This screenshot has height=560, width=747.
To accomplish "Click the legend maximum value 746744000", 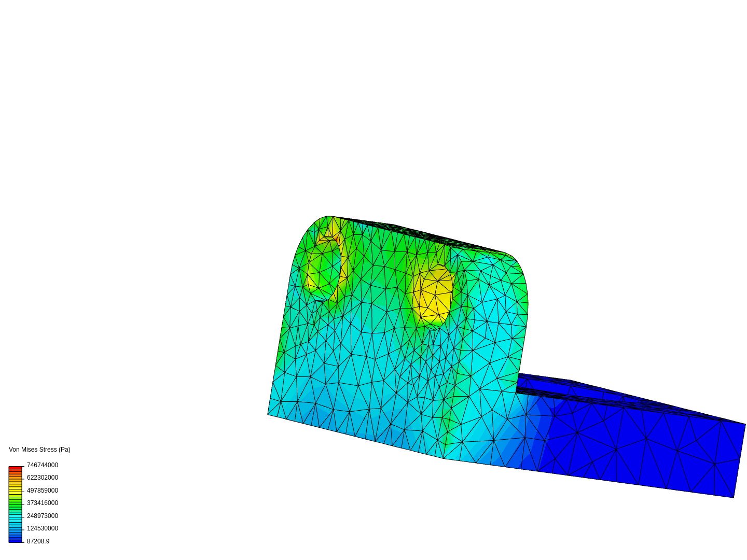I will (x=43, y=465).
